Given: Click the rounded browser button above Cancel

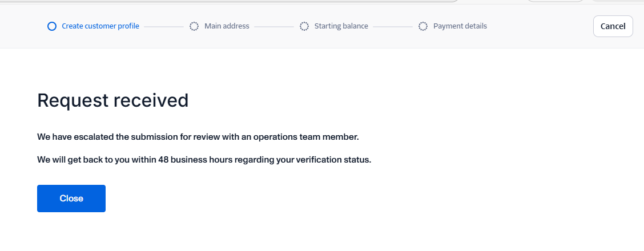Looking at the screenshot, I should 555,1.
